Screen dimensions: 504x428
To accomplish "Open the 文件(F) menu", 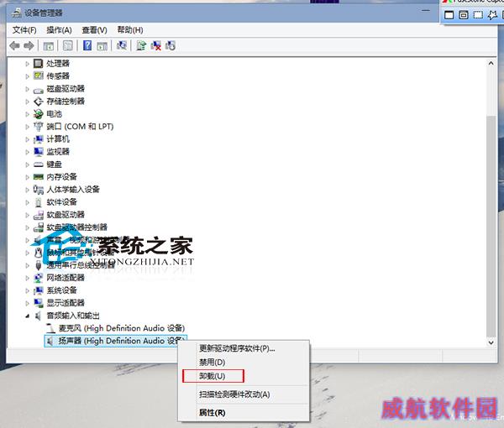I will 24,30.
